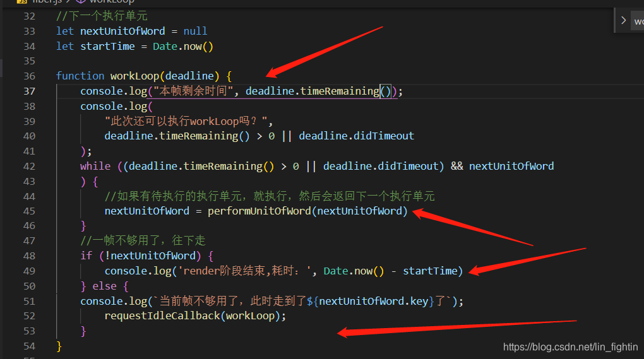Click the 'else' keyword on line 50

coord(104,286)
